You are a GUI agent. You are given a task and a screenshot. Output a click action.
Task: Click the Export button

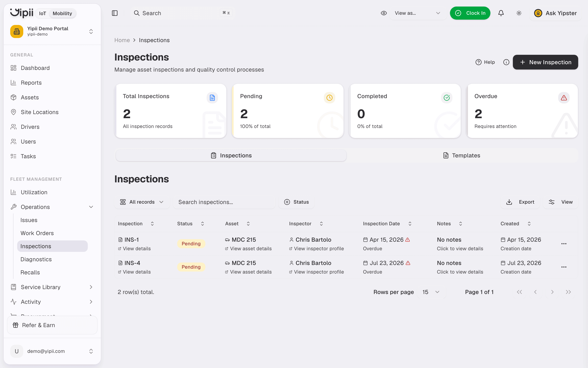click(x=520, y=202)
